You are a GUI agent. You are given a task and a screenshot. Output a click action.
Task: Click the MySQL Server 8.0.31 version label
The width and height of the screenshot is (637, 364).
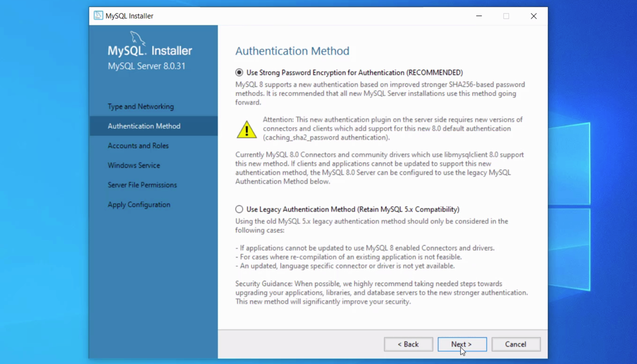pyautogui.click(x=146, y=66)
